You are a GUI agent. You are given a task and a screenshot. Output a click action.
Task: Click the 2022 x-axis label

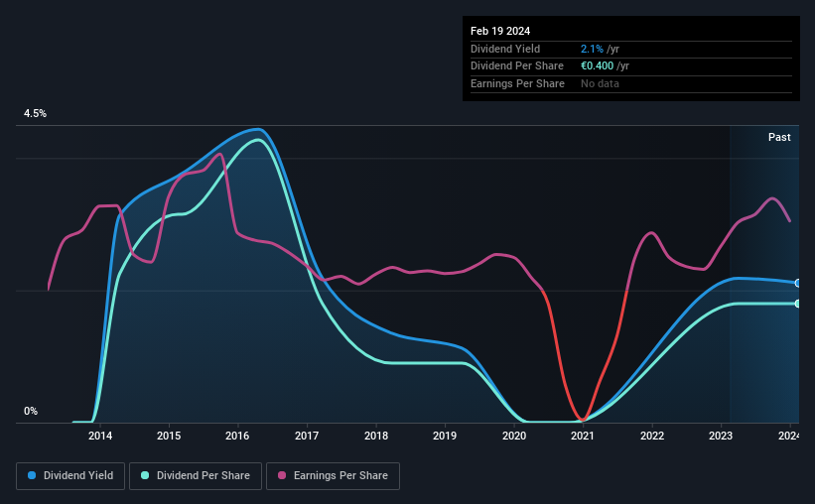652,436
